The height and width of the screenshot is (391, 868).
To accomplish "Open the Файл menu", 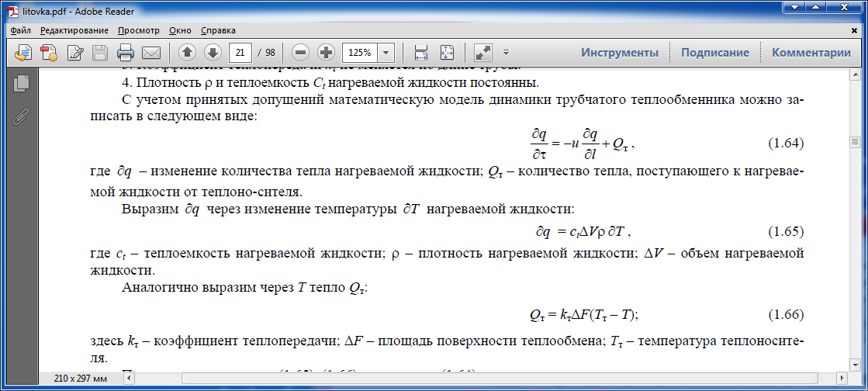I will [x=20, y=30].
